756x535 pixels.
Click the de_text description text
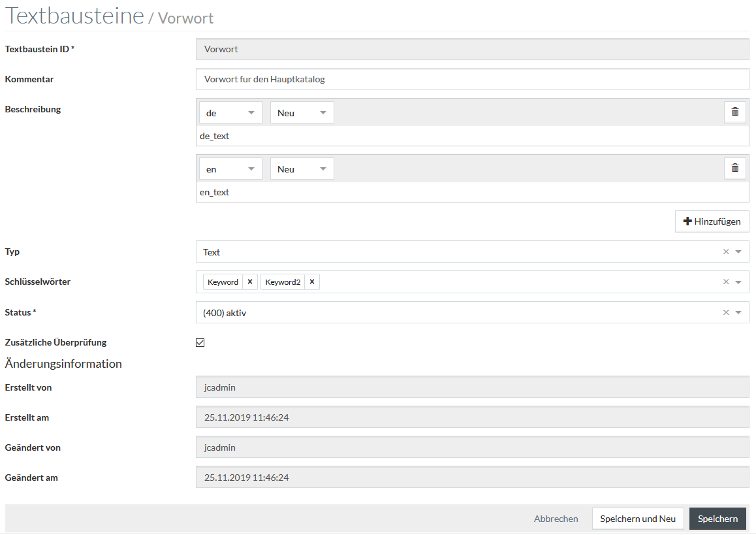pos(214,136)
